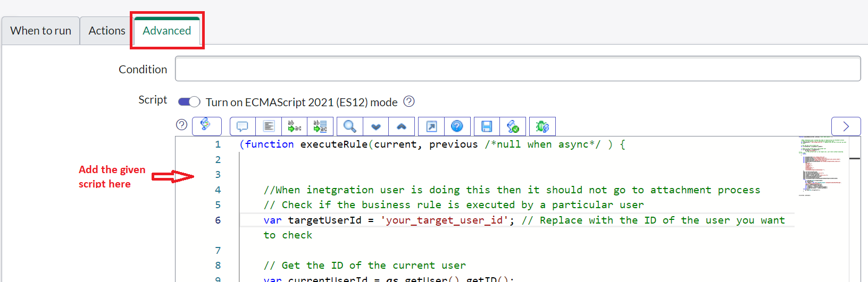Click the Format Code icon

[x=269, y=126]
